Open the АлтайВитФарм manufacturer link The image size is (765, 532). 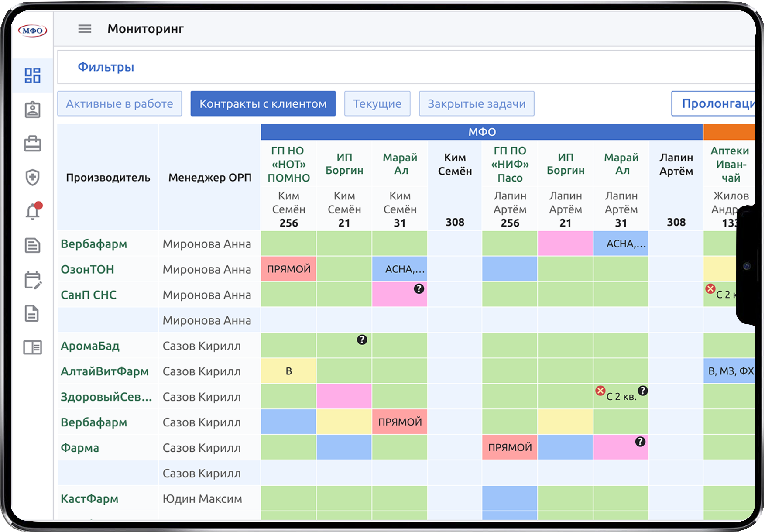[x=104, y=371]
